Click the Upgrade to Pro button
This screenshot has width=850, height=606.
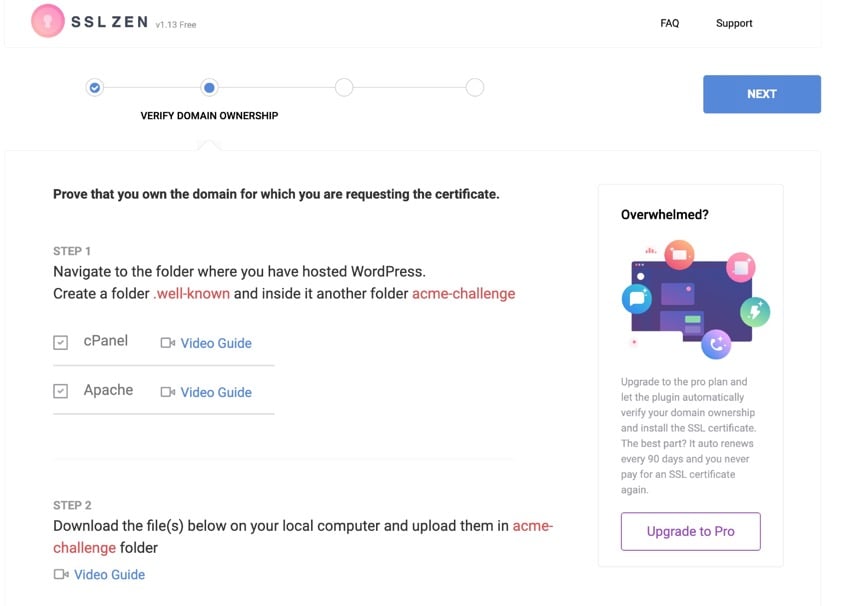(x=690, y=531)
